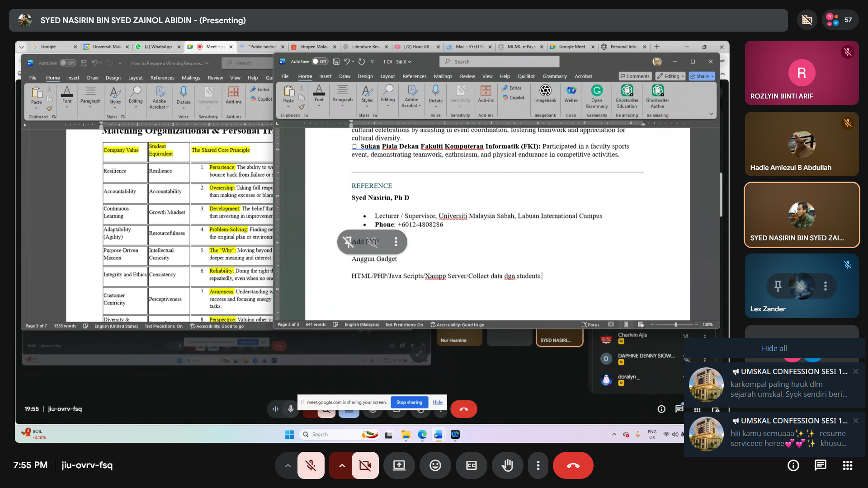Open the QuillBot tab in CV Word window

[526, 76]
